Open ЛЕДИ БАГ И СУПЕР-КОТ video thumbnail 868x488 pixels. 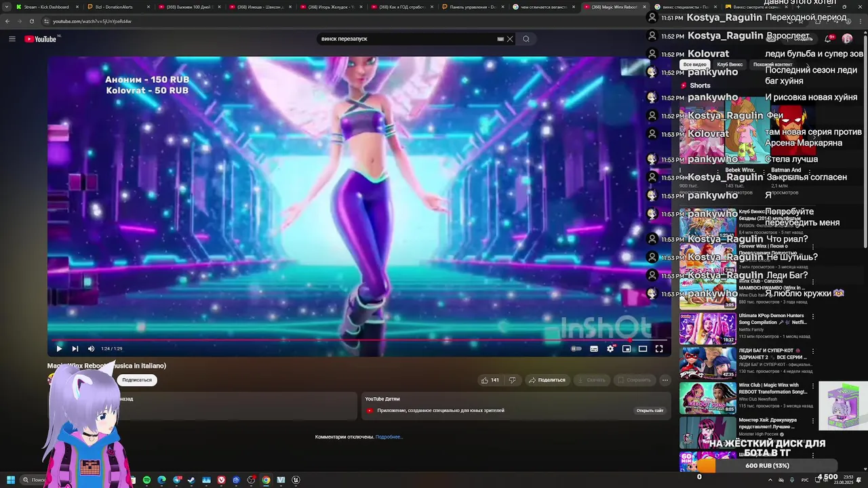pos(707,363)
